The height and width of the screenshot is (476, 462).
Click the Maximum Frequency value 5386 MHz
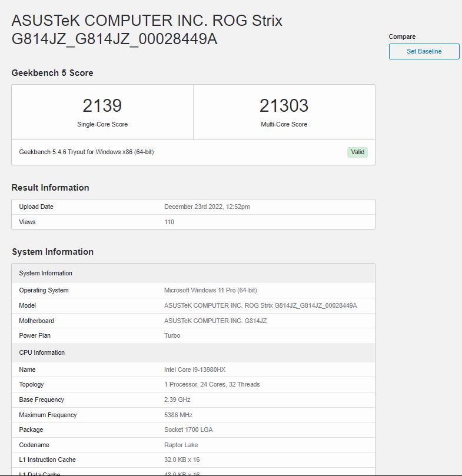(x=178, y=415)
